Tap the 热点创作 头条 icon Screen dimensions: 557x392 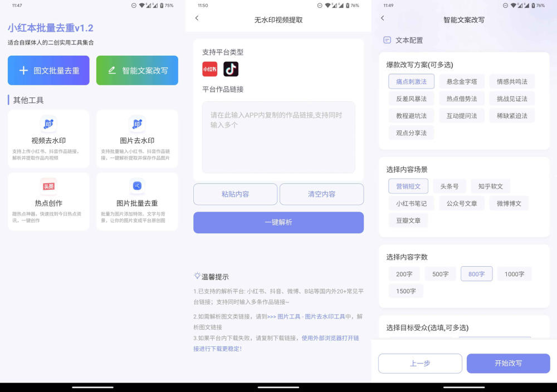(x=48, y=186)
